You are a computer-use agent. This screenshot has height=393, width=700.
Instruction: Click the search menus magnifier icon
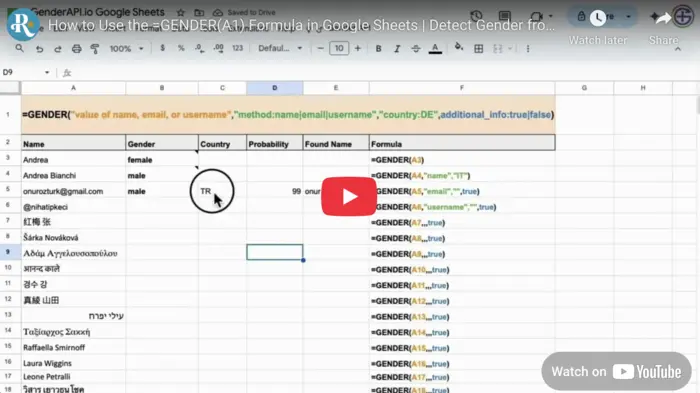(19, 48)
